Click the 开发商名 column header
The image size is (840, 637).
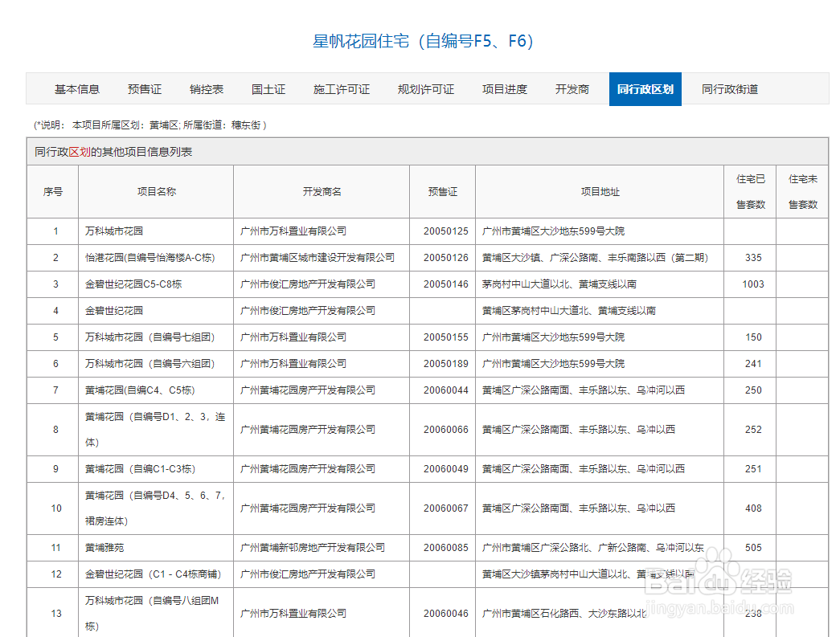(x=322, y=192)
